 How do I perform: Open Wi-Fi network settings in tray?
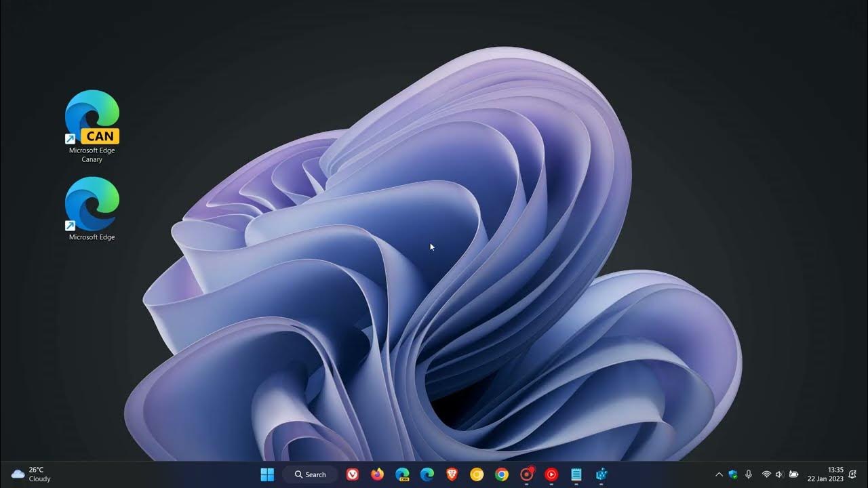(766, 474)
